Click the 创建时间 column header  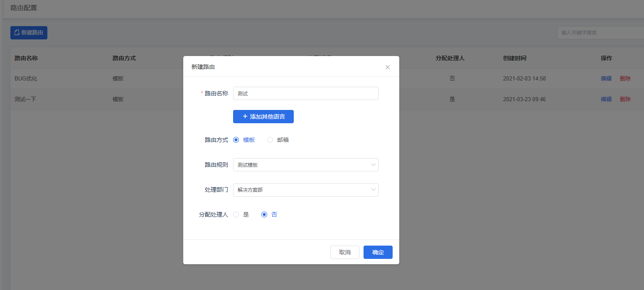coord(514,58)
